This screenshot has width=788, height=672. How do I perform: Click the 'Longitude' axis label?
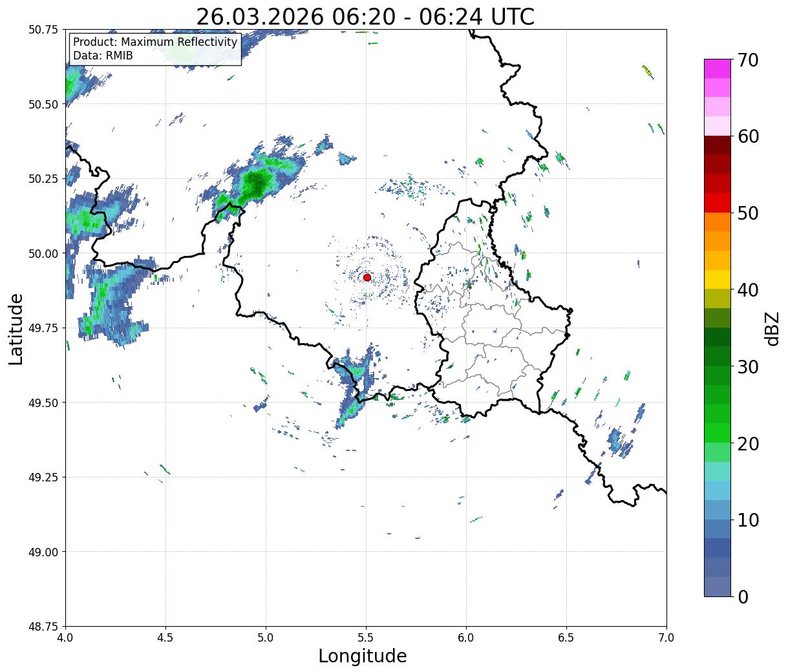(363, 656)
